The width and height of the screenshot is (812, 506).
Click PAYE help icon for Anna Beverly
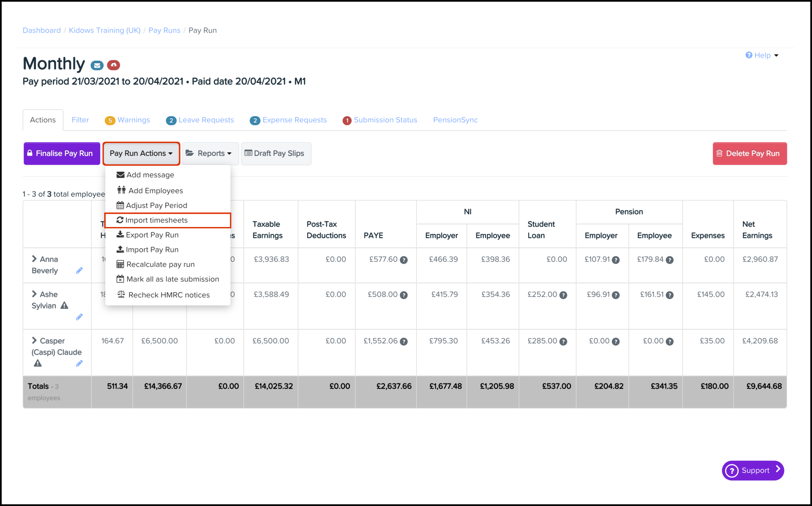pyautogui.click(x=404, y=260)
